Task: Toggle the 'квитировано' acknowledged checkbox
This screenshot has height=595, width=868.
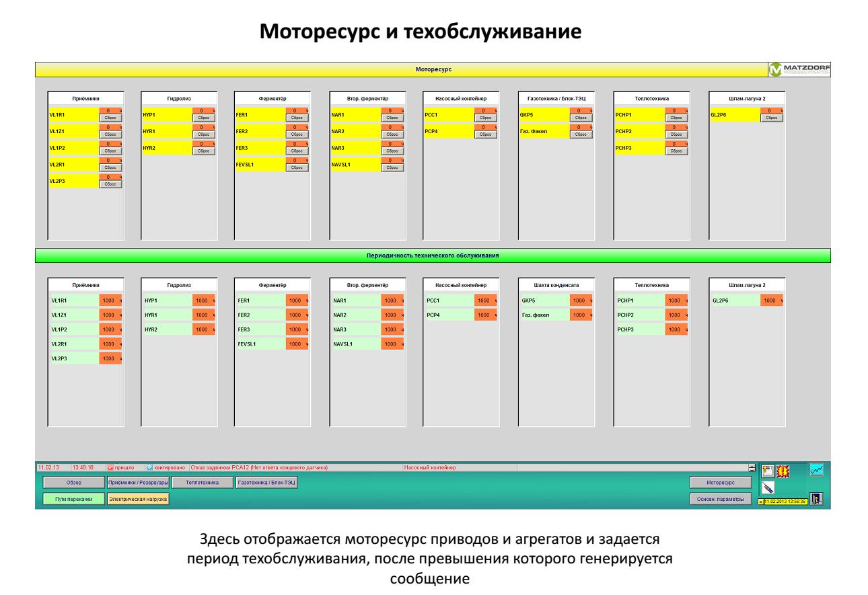Action: click(150, 467)
